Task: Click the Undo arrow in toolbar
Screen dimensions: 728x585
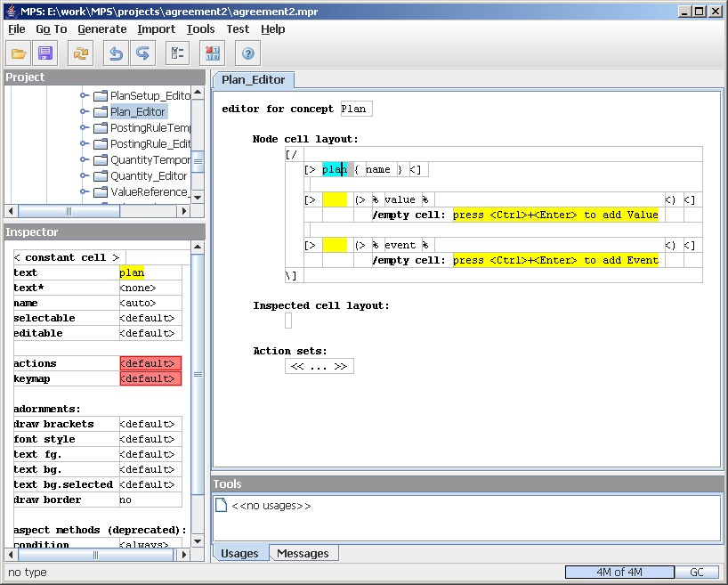Action: click(116, 53)
